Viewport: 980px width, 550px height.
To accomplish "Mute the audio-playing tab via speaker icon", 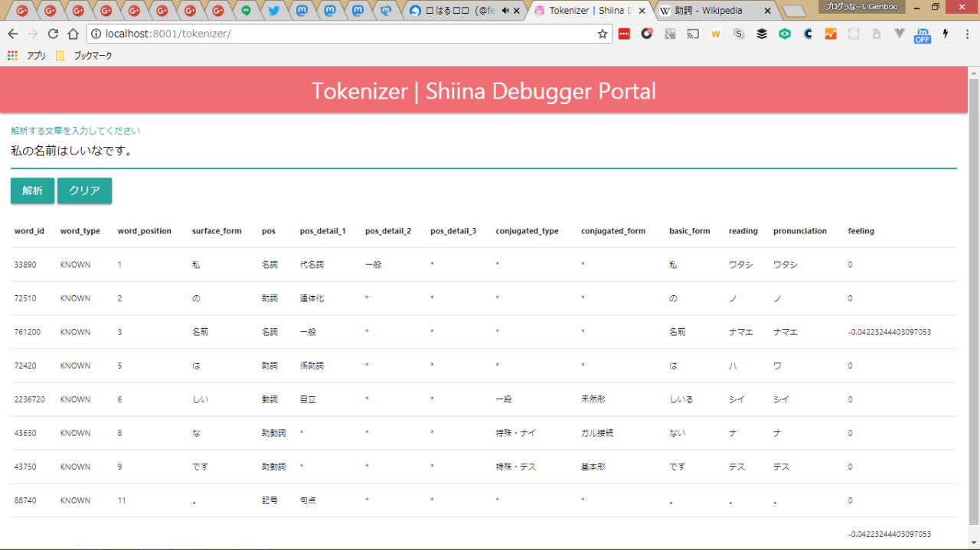I will pos(505,11).
